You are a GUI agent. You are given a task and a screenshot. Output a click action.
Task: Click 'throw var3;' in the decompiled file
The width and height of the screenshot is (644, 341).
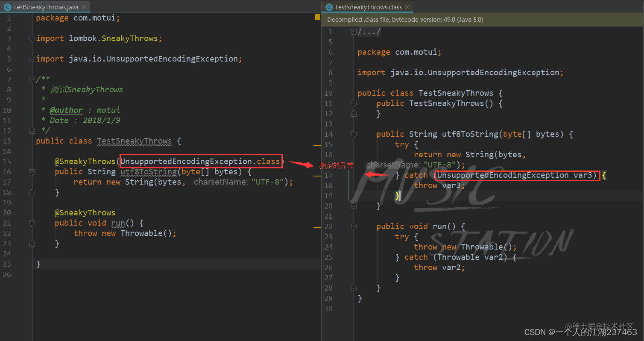[439, 185]
